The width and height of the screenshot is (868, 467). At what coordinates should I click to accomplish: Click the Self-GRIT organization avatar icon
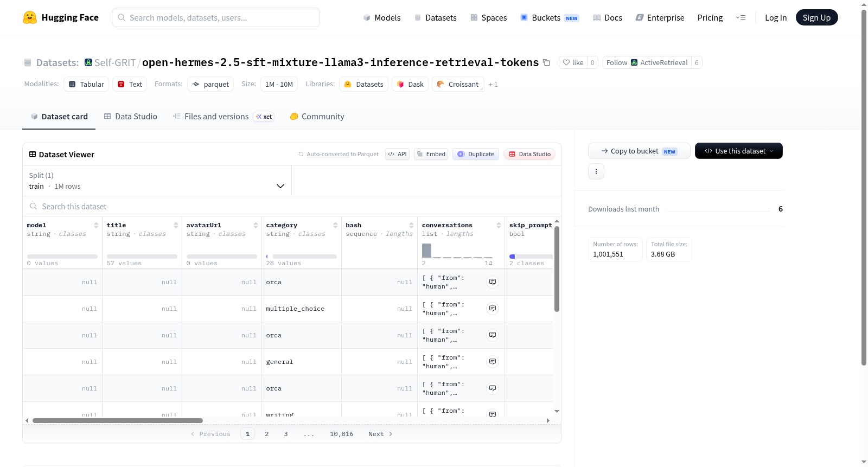pyautogui.click(x=88, y=62)
